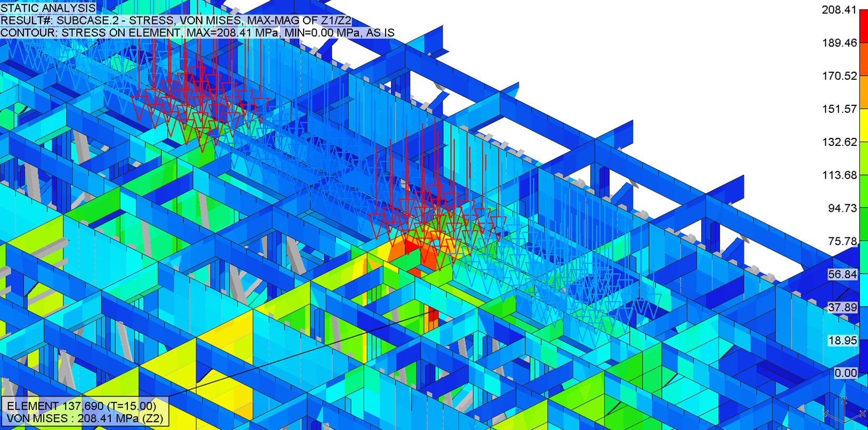Click the 151.57 legend value

[x=839, y=109]
